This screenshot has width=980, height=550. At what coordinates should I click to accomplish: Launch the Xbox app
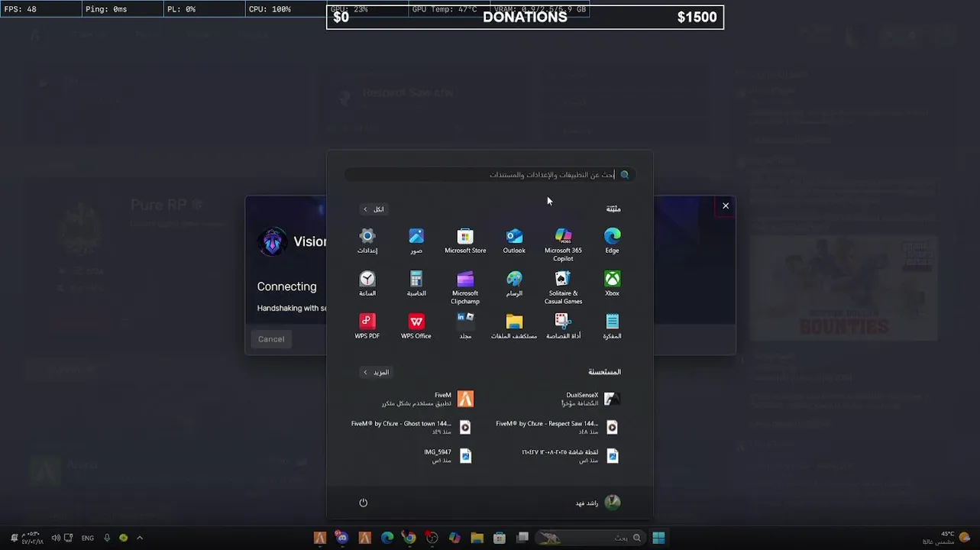(612, 283)
